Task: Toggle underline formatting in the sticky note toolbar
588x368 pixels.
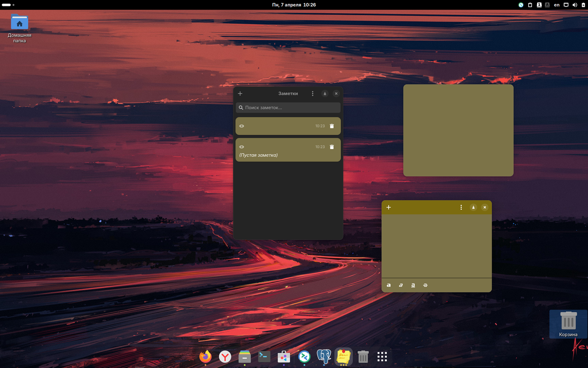Action: pos(413,285)
